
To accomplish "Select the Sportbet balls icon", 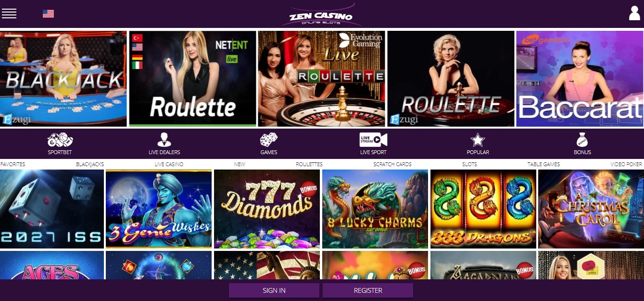I will click(x=60, y=140).
